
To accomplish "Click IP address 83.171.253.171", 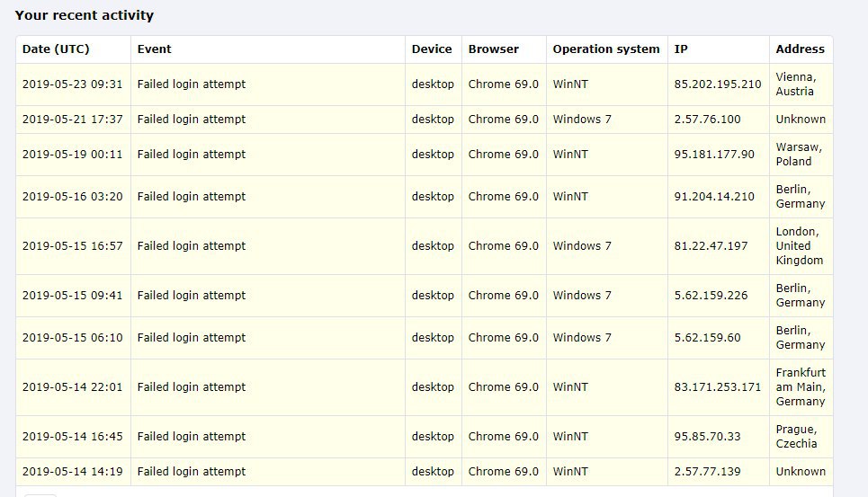I will coord(718,387).
